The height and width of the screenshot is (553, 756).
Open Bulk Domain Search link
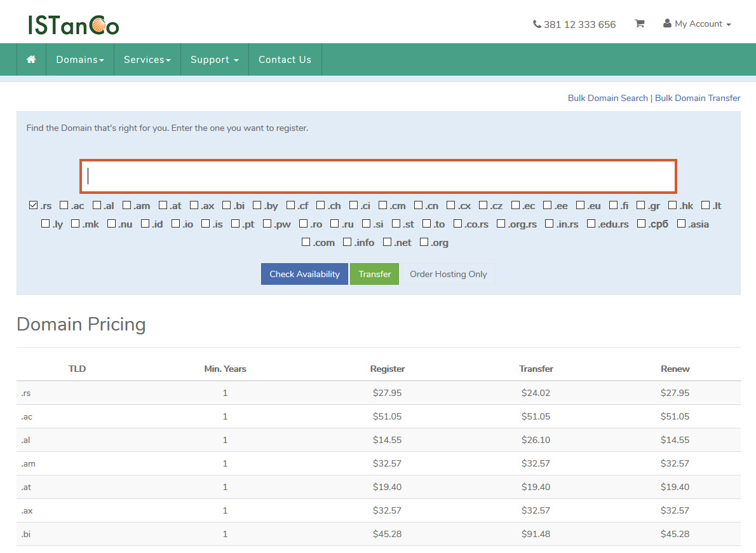(607, 98)
